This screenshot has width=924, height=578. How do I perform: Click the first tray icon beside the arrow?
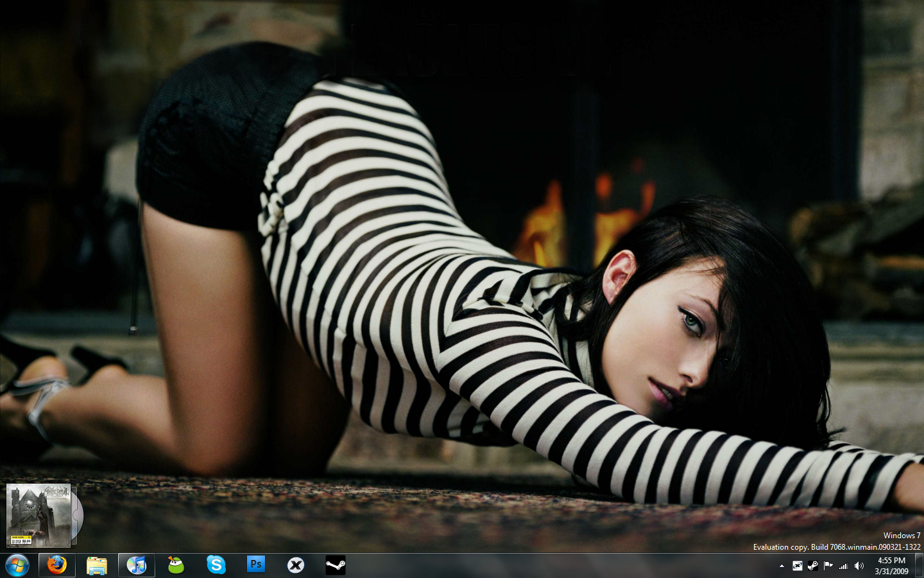pos(797,566)
